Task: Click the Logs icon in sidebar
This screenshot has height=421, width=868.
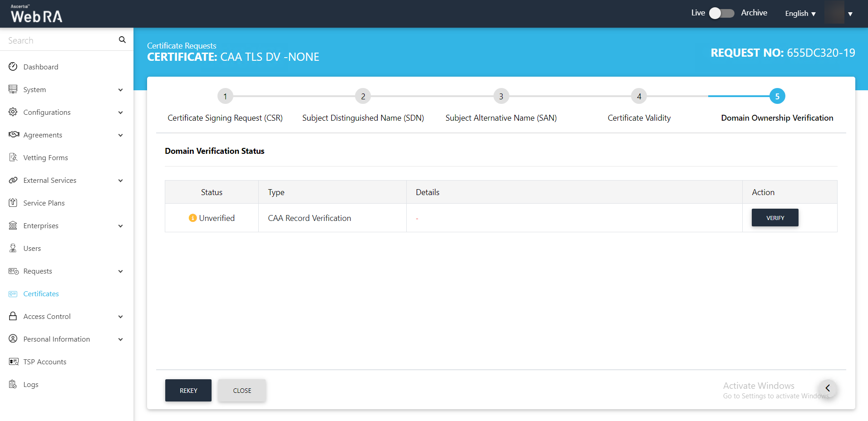Action: tap(13, 384)
